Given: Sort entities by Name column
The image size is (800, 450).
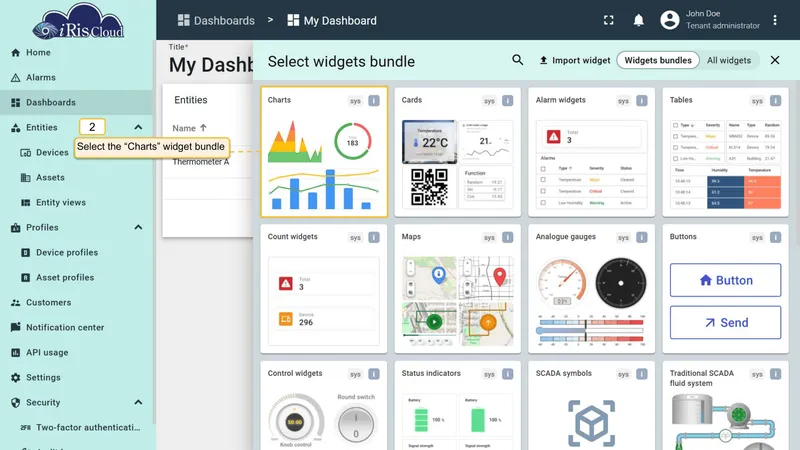Looking at the screenshot, I should (x=189, y=128).
